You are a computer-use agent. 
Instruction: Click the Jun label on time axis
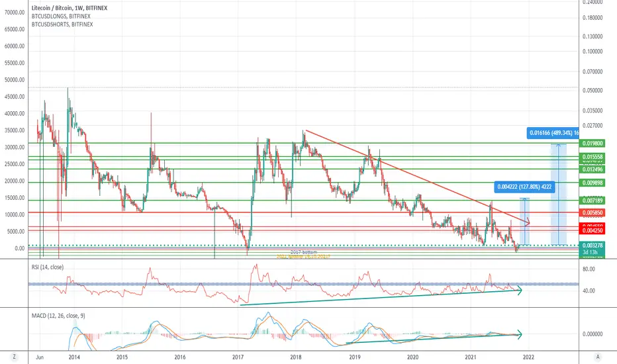[39, 357]
